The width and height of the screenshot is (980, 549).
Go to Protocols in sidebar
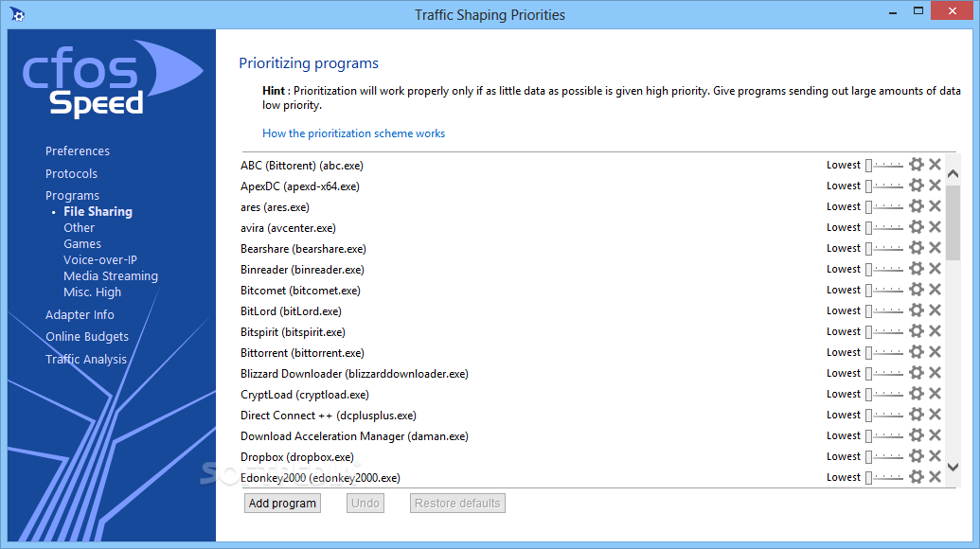[71, 173]
